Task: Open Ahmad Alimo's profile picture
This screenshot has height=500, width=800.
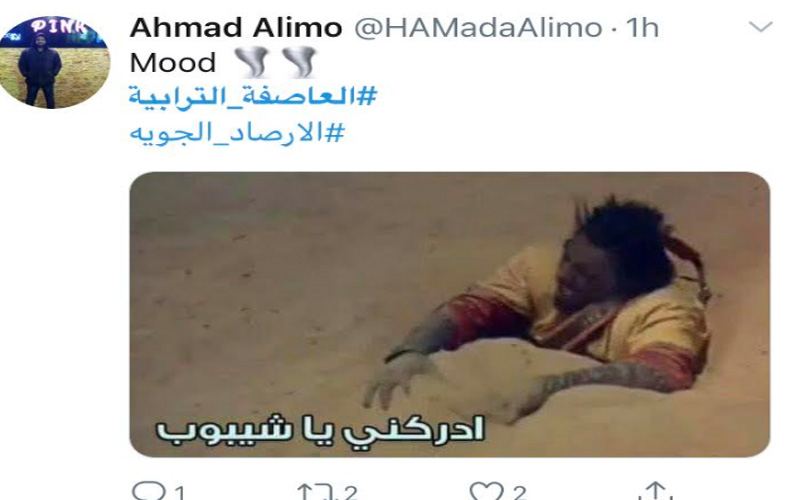Action: pyautogui.click(x=55, y=62)
